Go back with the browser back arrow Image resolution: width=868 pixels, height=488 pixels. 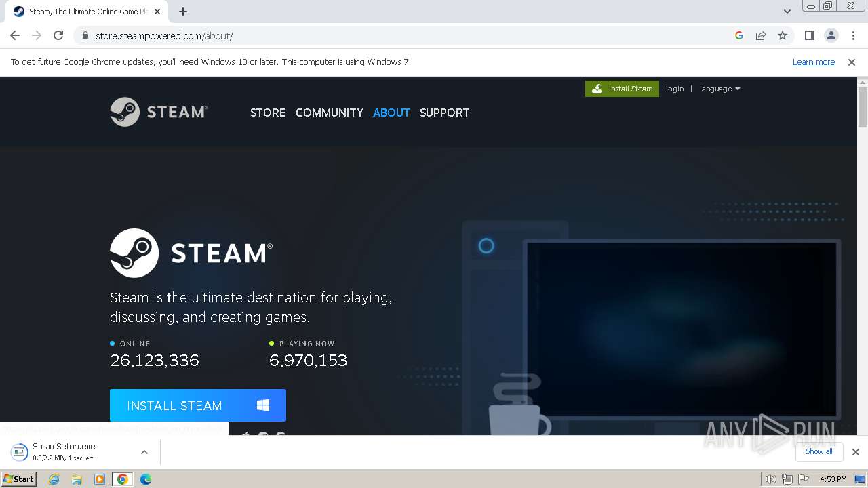(15, 35)
